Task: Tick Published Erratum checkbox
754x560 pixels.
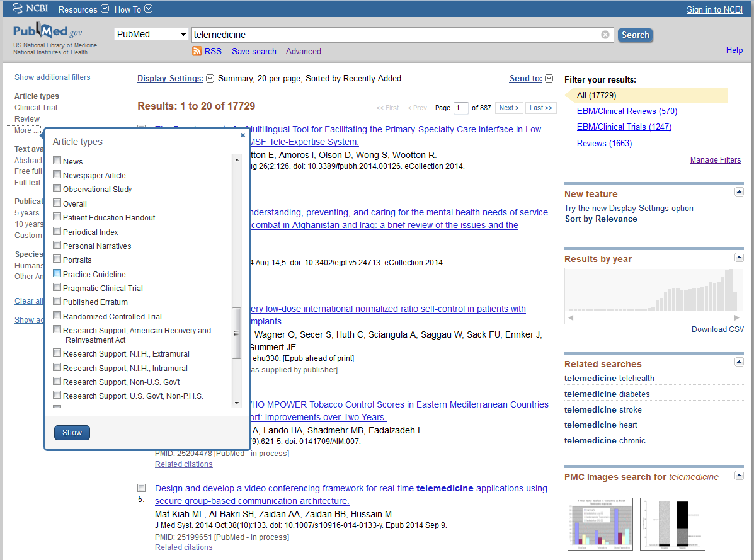Action: tap(57, 301)
